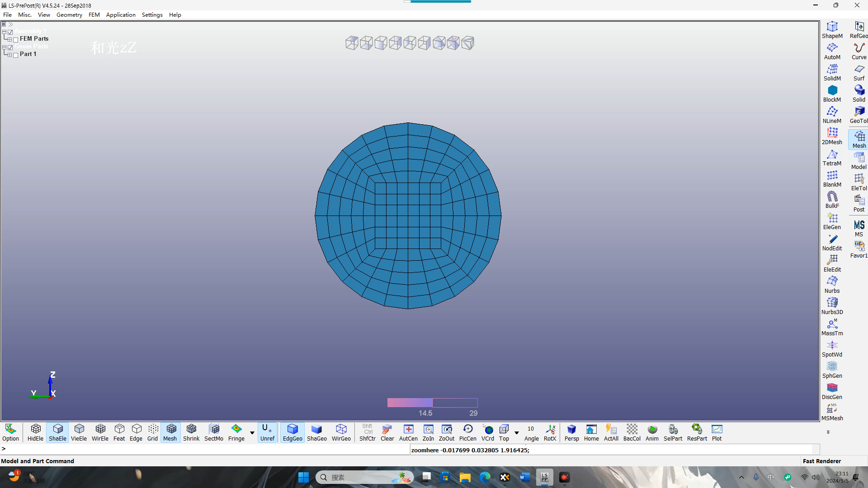Viewport: 868px width, 488px height.
Task: Click the AutCen auto center button
Action: (x=408, y=432)
